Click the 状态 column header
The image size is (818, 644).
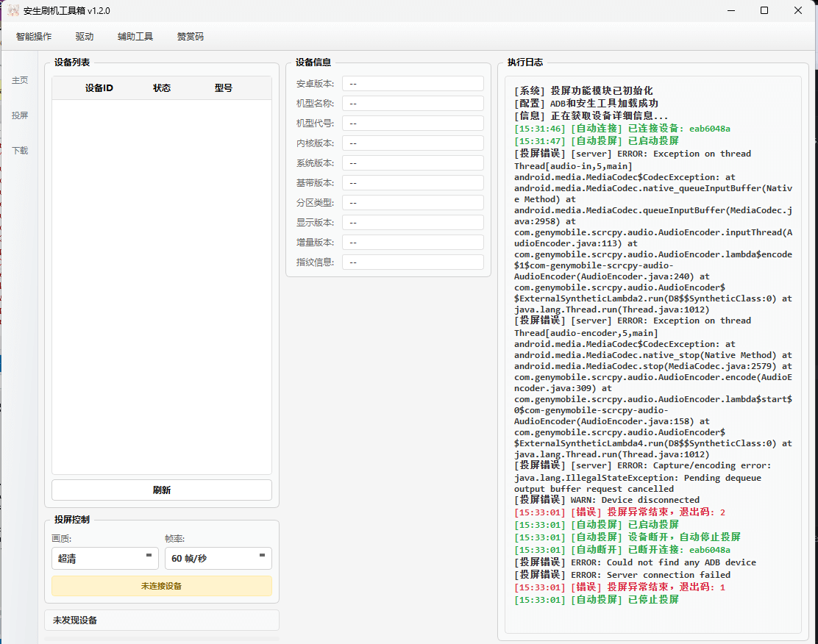[162, 88]
